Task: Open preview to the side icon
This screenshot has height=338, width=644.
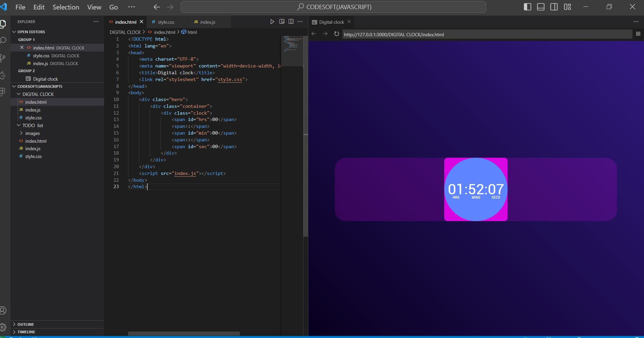Action: coord(282,22)
